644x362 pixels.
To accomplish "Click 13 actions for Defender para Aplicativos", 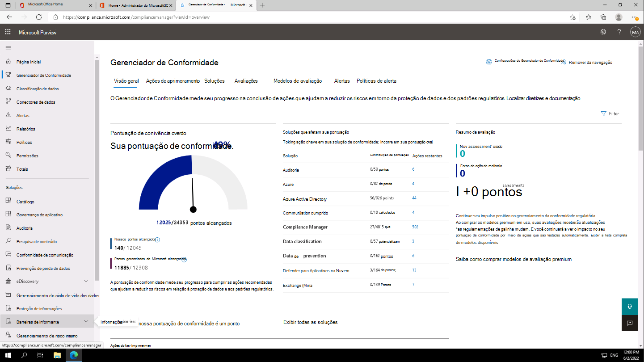I will 414,270.
